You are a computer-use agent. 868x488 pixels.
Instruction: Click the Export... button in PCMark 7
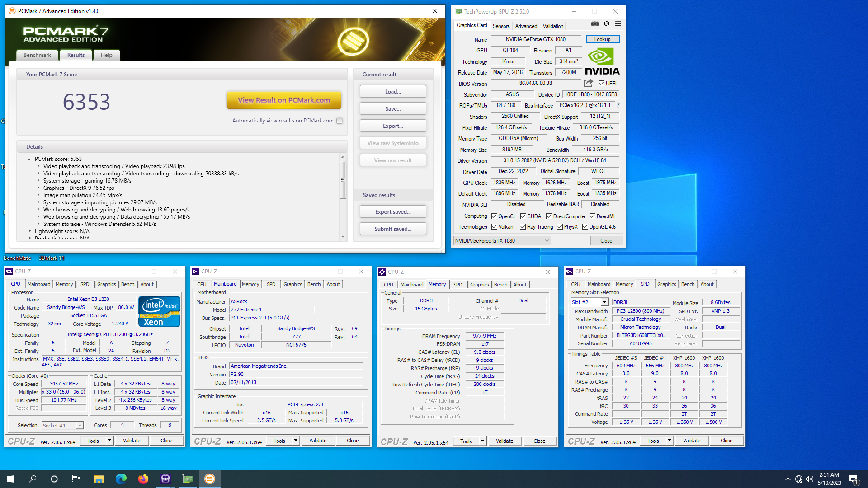pos(393,126)
